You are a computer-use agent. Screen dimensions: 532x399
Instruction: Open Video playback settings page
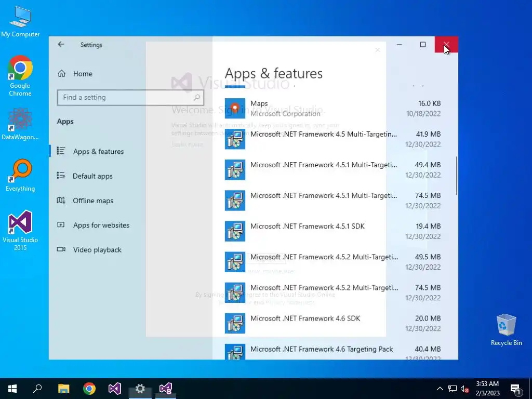[x=98, y=250]
